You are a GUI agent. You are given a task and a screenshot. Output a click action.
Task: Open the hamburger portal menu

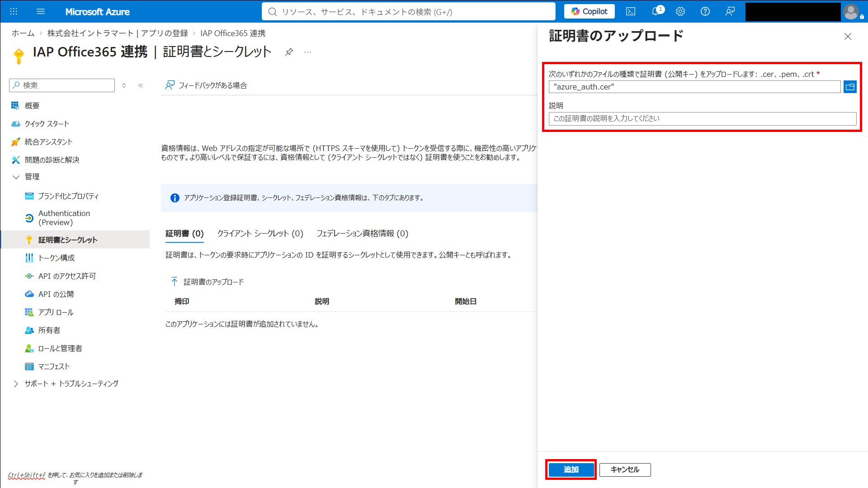click(x=41, y=11)
